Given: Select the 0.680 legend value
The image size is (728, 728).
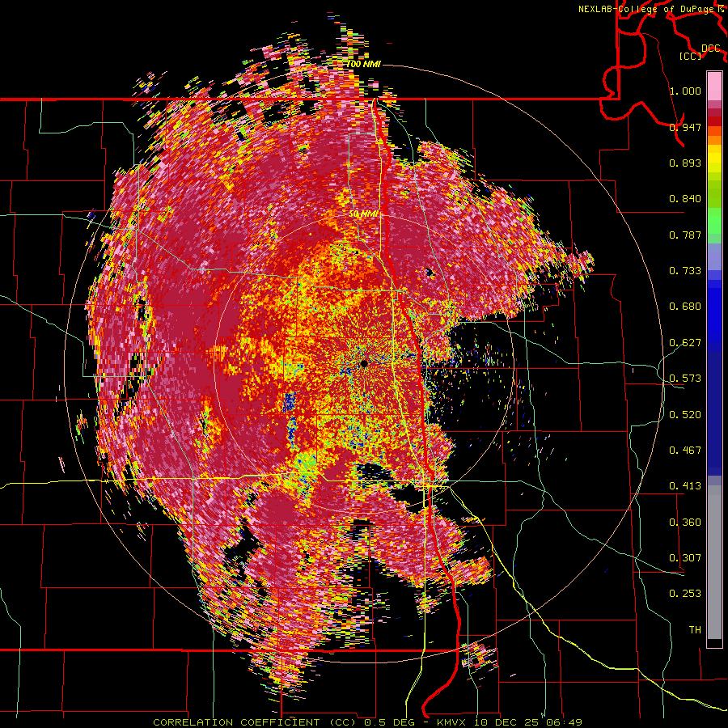Looking at the screenshot, I should [685, 307].
